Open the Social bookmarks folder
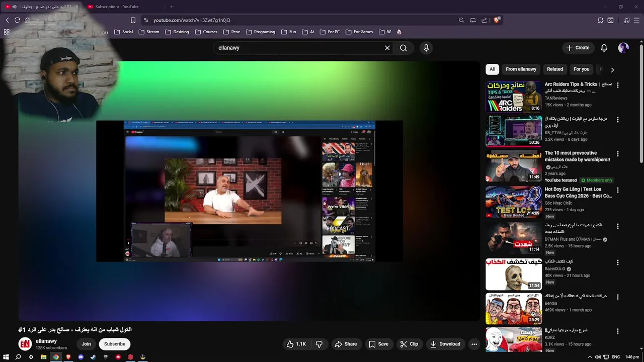This screenshot has height=362, width=644. 124,32
